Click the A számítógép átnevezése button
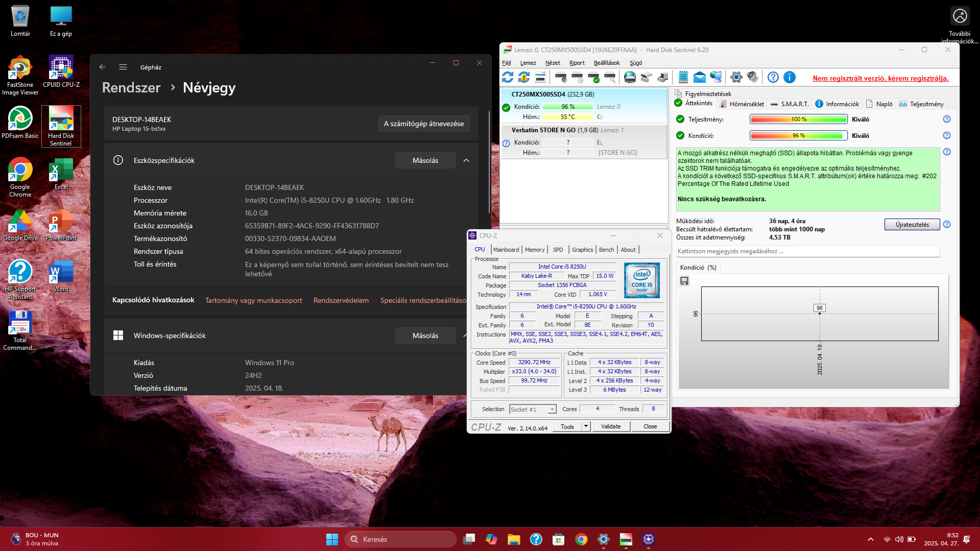The height and width of the screenshot is (551, 980). coord(423,124)
